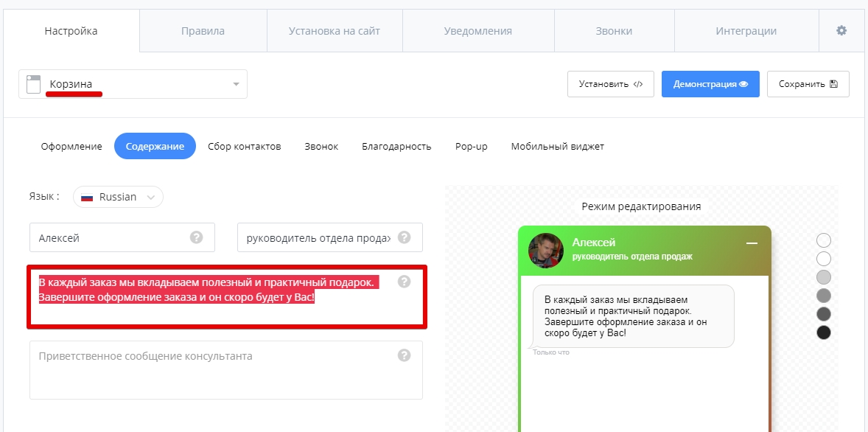Image resolution: width=868 pixels, height=432 pixels.
Task: Click the Демонстрация button
Action: pyautogui.click(x=710, y=84)
